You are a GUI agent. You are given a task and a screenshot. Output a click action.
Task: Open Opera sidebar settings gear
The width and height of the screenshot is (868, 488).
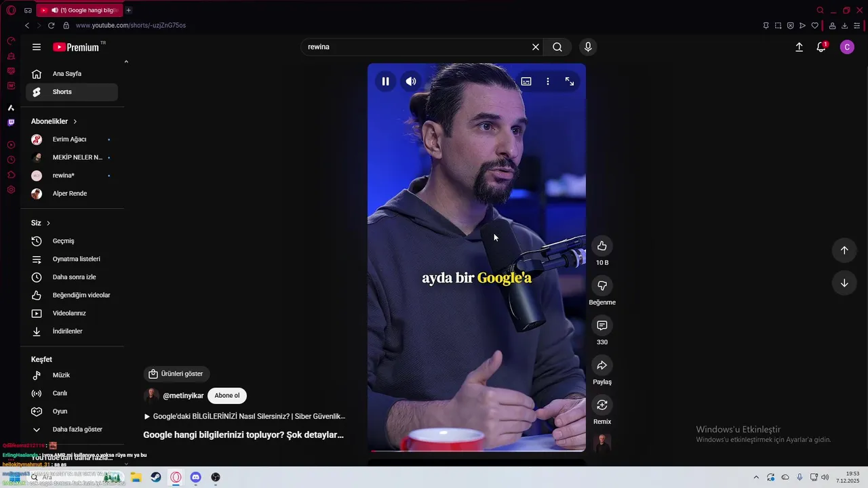(x=11, y=190)
